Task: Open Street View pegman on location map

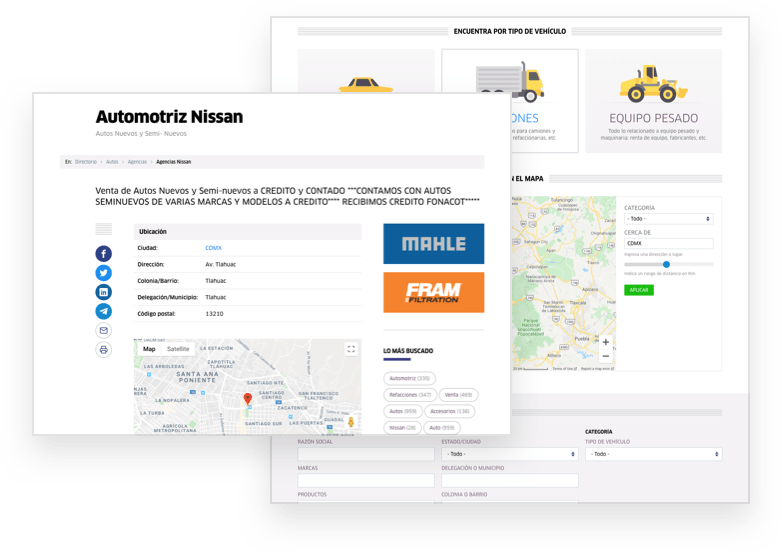Action: pos(351,422)
